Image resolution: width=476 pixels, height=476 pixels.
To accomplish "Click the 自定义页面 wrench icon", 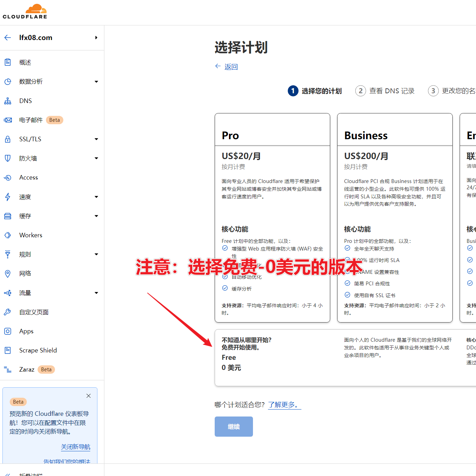I will [x=8, y=312].
